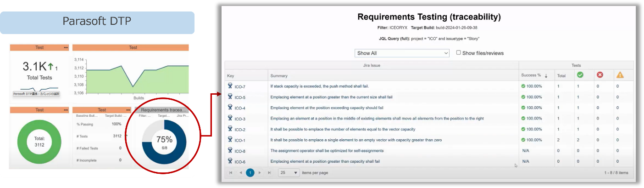644x188 pixels.
Task: Open summary about optimizing self-assignments
Action: pos(327,150)
